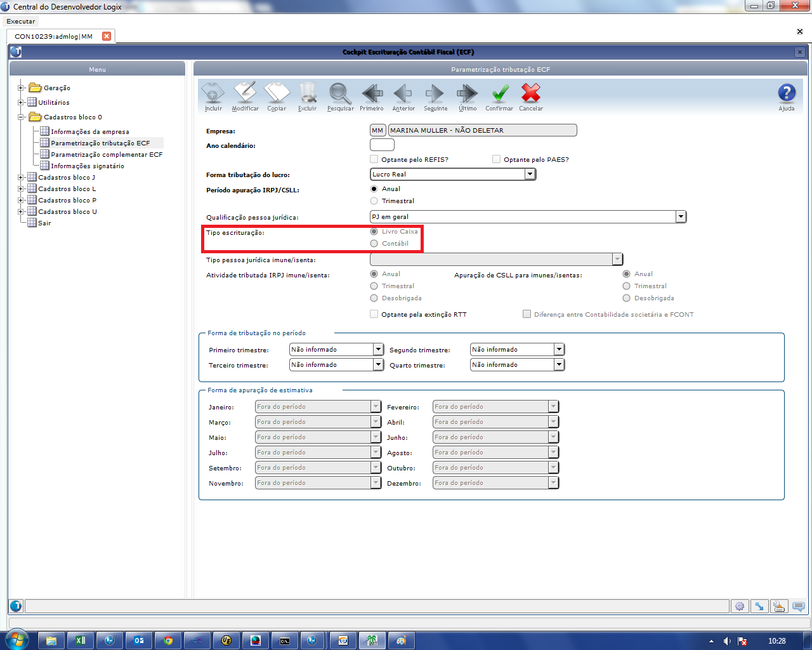Close the CON10239 tab with orange X
This screenshot has height=650, width=812.
pyautogui.click(x=107, y=36)
